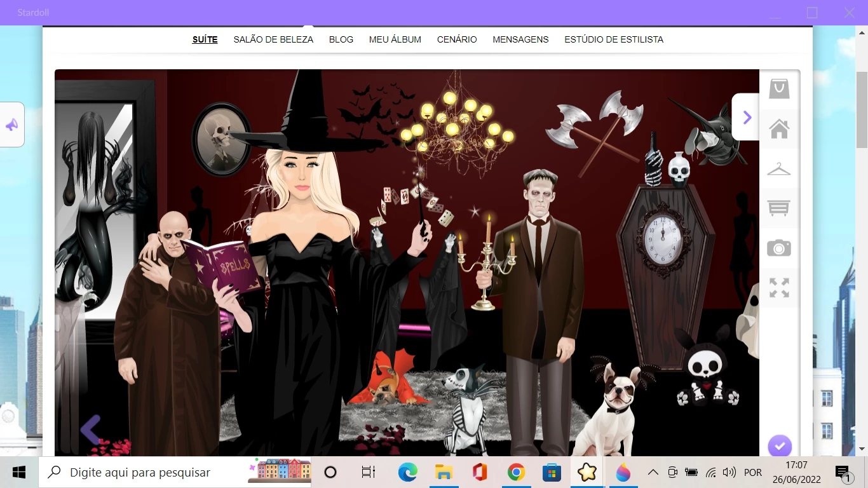Click the Meet Now tray icon
868x488 pixels.
(x=672, y=472)
